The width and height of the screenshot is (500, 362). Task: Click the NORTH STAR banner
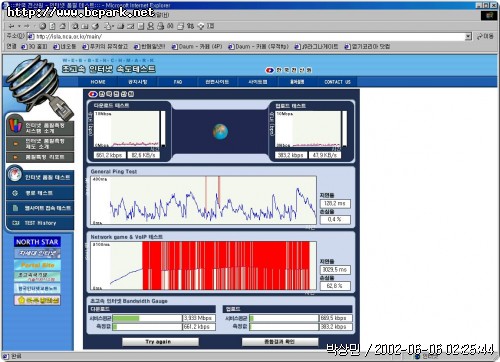37,242
